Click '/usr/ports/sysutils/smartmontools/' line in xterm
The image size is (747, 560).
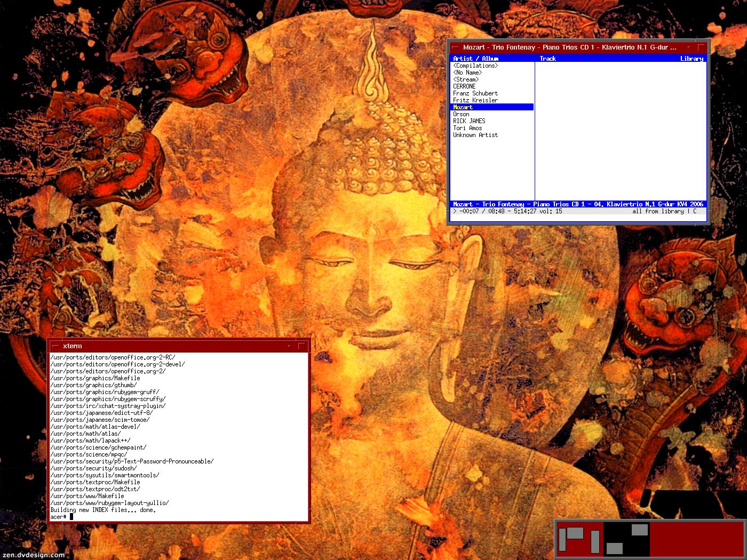105,475
